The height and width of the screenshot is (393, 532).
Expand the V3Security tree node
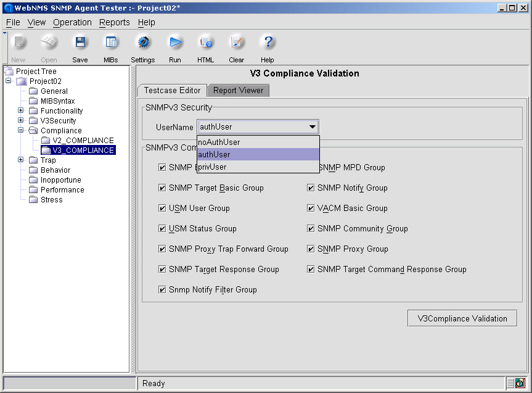click(x=21, y=120)
